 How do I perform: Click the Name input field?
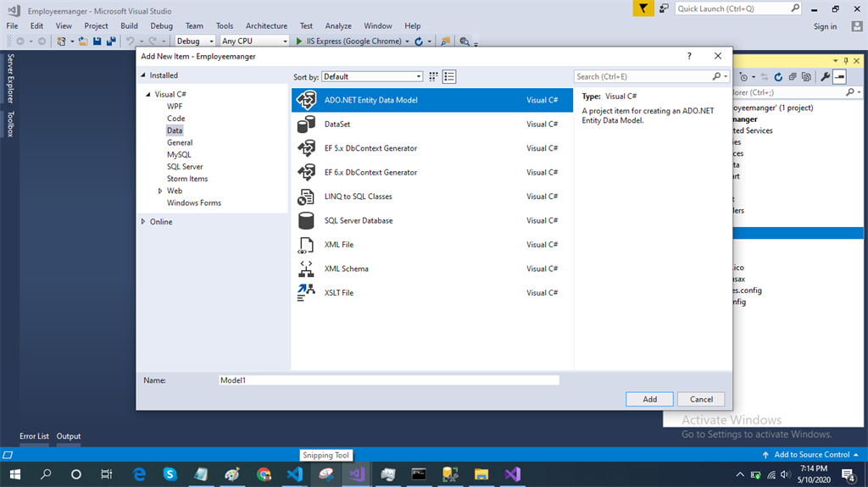pyautogui.click(x=388, y=381)
